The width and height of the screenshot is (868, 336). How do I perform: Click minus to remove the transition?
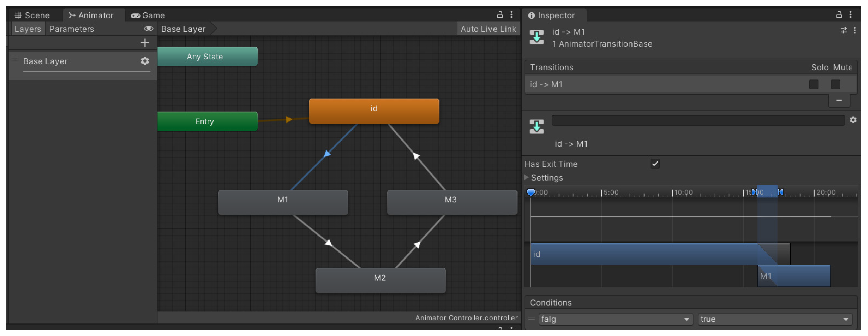point(839,100)
